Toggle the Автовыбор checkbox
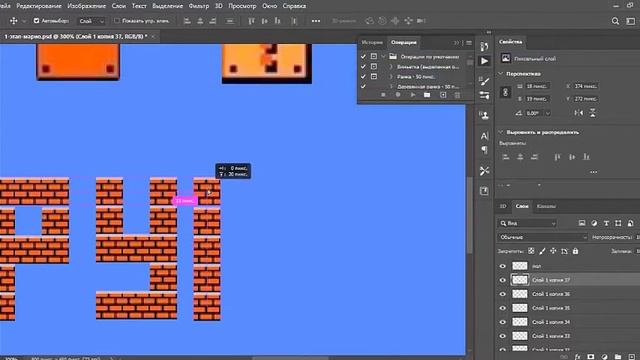640x360 pixels. point(36,20)
